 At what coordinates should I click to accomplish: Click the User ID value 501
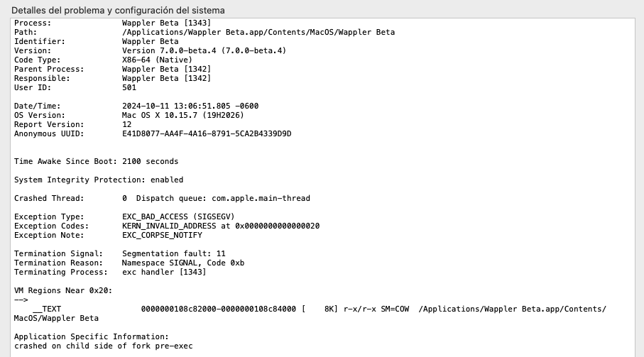click(129, 88)
